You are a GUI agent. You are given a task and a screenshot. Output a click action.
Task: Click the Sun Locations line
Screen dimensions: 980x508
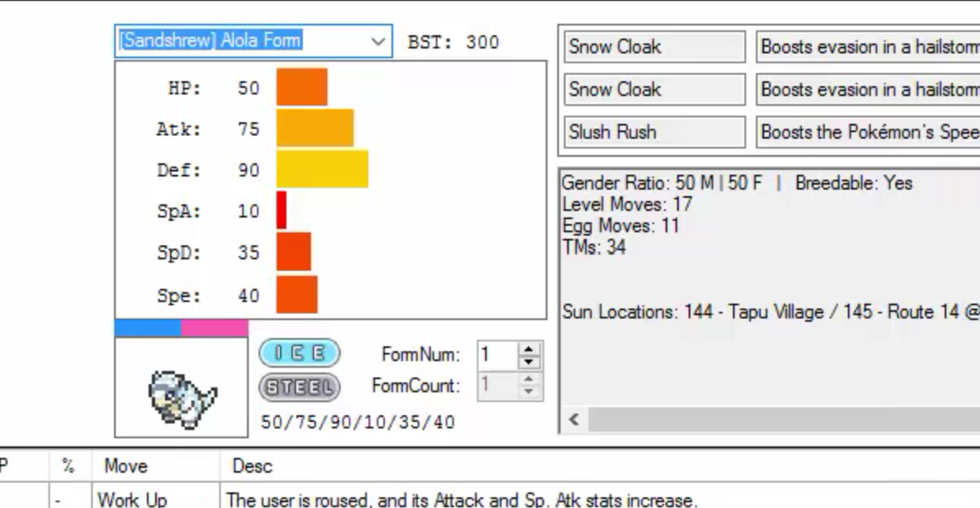[x=771, y=312]
